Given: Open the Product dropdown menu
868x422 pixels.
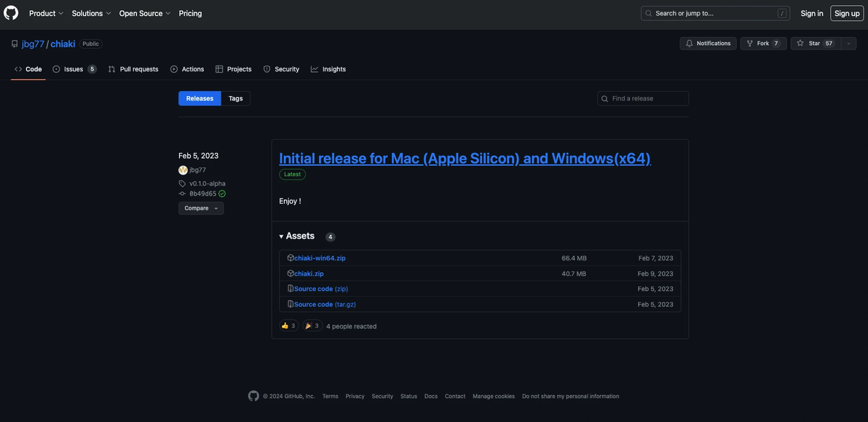Looking at the screenshot, I should 46,13.
